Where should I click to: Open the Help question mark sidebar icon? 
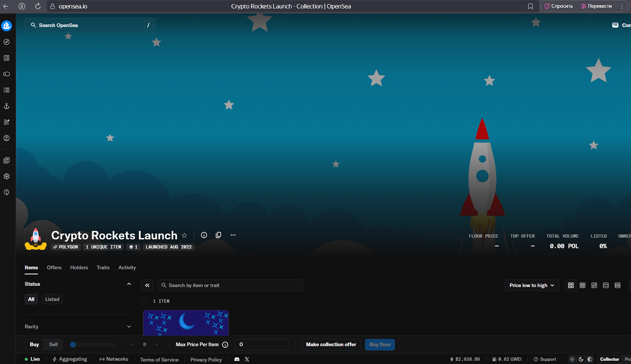click(7, 192)
